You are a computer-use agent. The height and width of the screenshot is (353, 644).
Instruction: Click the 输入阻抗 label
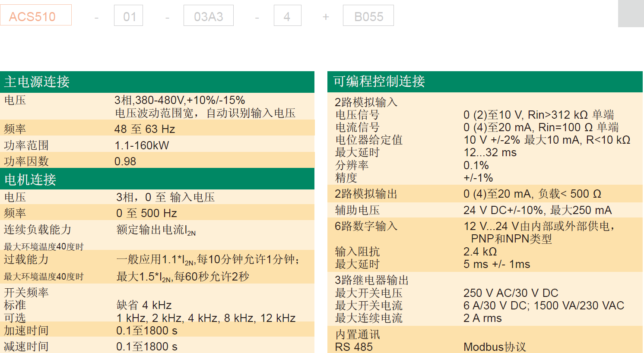pos(358,252)
